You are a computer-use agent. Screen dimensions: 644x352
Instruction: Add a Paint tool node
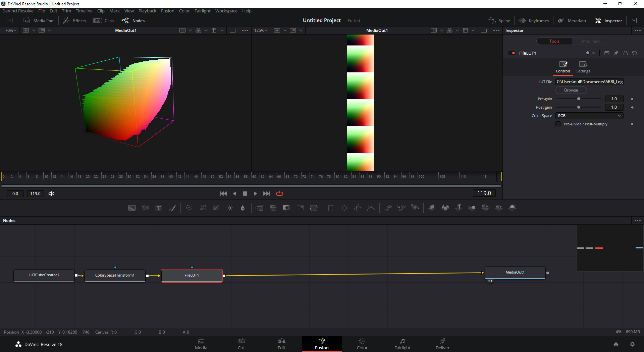(172, 208)
